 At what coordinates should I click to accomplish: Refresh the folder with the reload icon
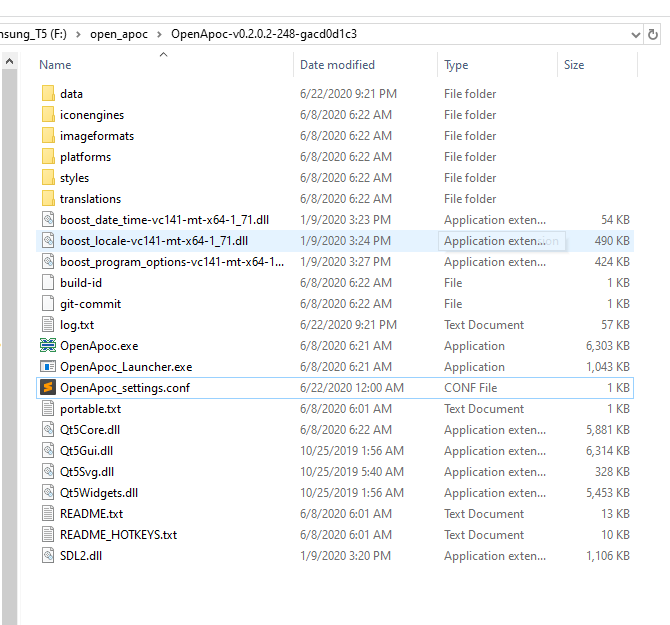point(652,34)
